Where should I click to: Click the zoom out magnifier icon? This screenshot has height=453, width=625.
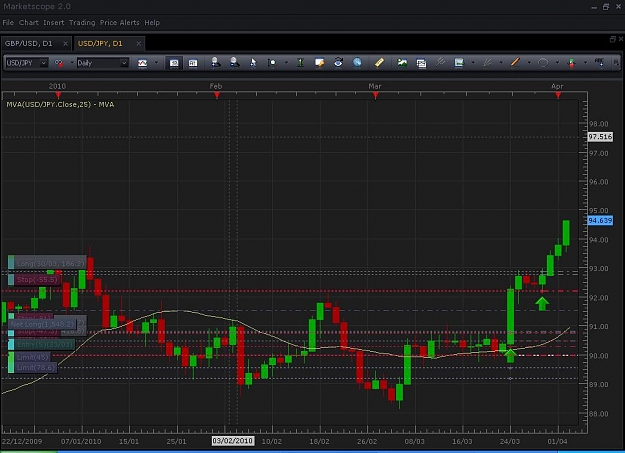(x=234, y=63)
